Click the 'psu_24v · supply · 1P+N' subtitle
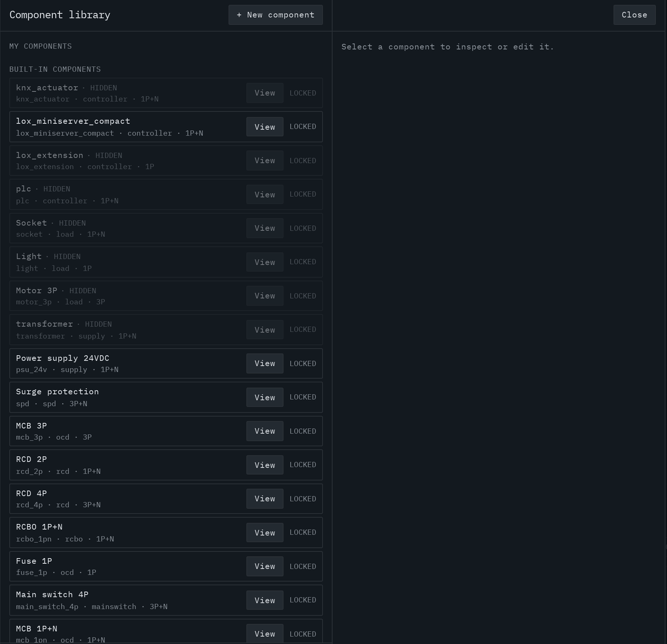 coord(67,370)
